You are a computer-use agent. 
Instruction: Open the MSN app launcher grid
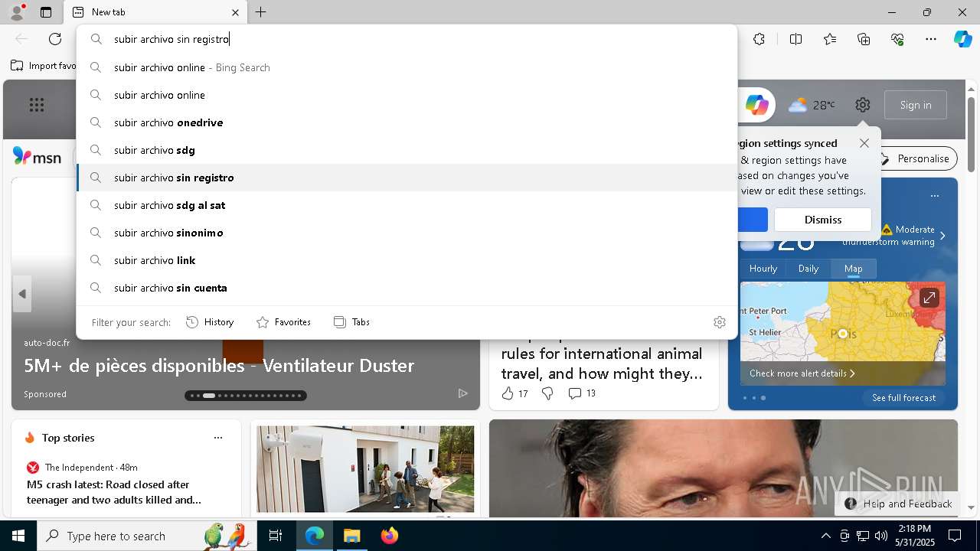tap(37, 105)
